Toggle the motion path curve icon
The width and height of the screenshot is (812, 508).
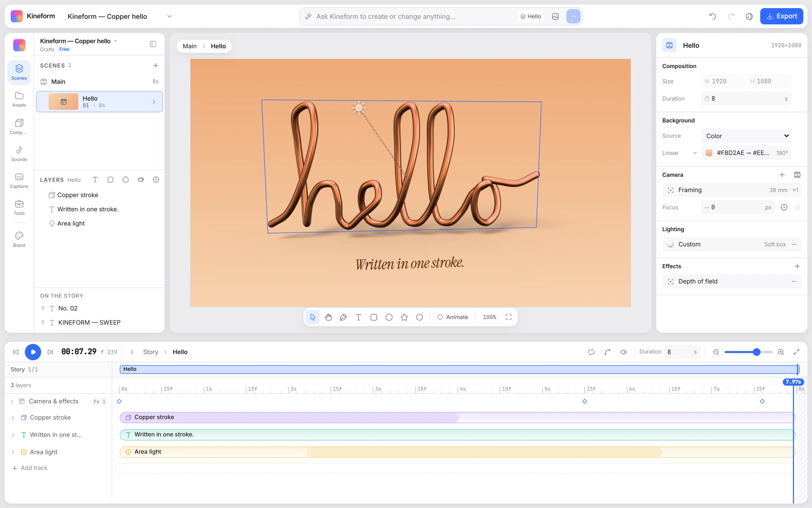point(607,352)
